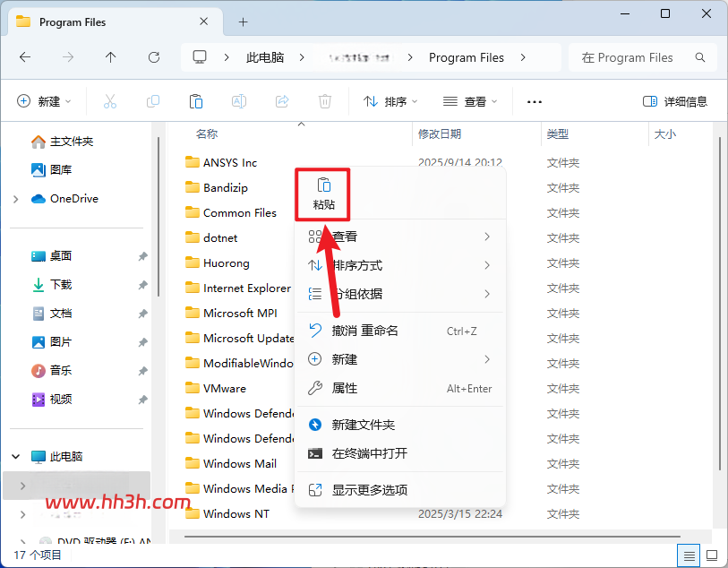This screenshot has width=728, height=568.
Task: Choose 显示更多选项 in context menu
Action: [400, 490]
